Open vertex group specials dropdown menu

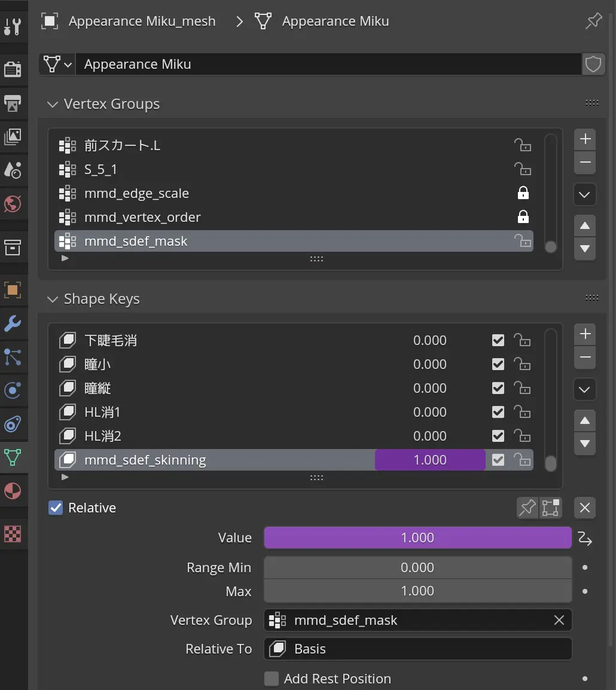585,194
